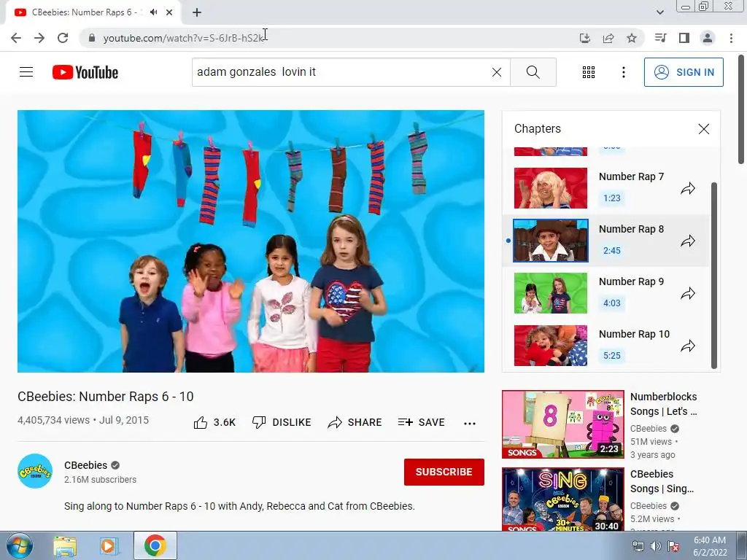The image size is (747, 560).
Task: Mute the tab via speaker icon
Action: tap(153, 12)
